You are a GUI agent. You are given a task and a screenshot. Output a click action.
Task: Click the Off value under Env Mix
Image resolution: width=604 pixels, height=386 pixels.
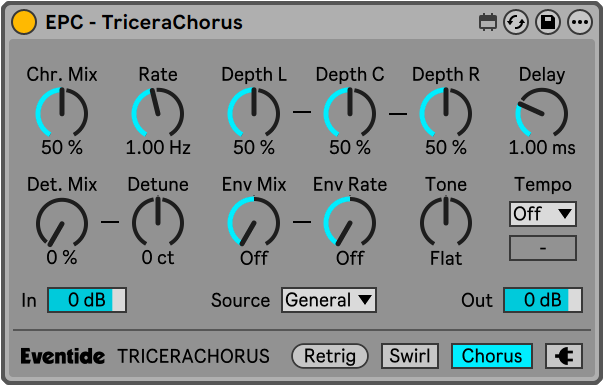coord(254,258)
